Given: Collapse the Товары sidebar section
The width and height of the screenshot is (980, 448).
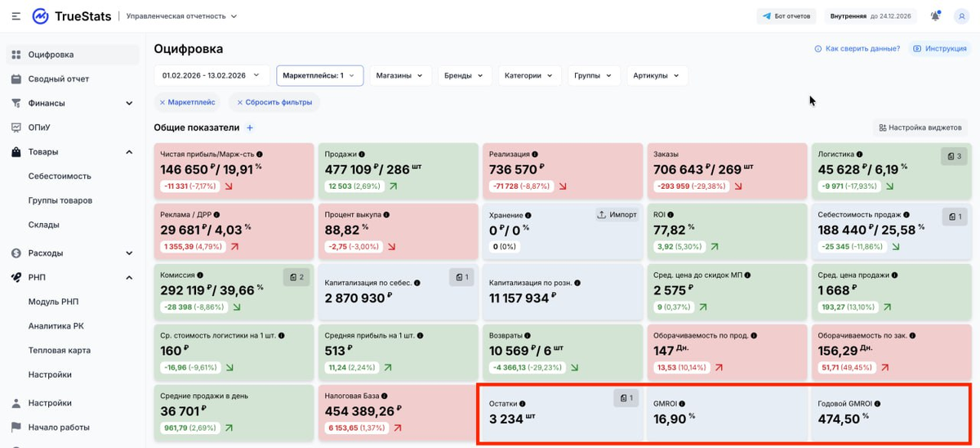Looking at the screenshot, I should pos(129,152).
